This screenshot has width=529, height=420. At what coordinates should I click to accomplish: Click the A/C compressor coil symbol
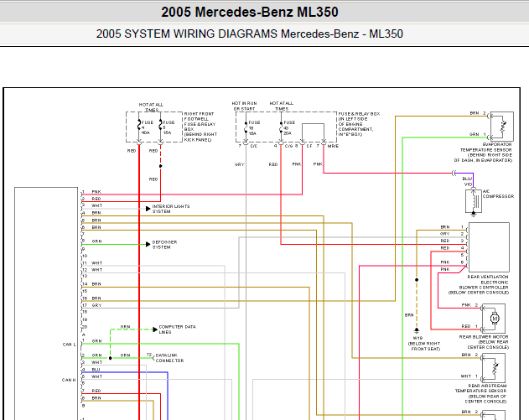tap(475, 200)
